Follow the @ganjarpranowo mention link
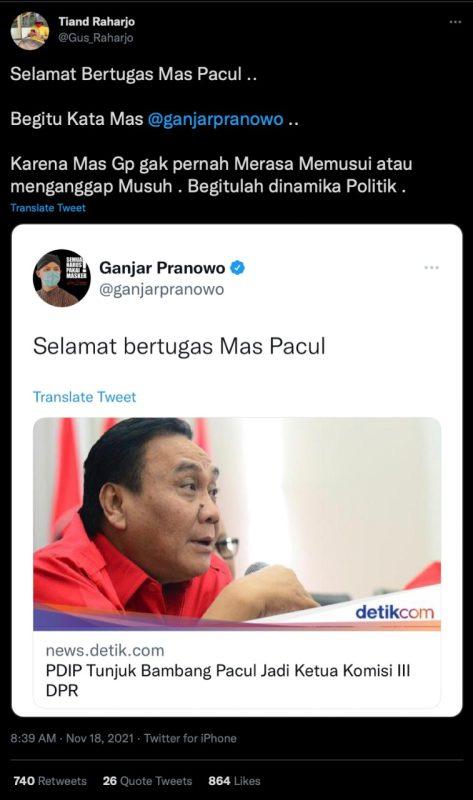Screen dimensions: 473x800 215,119
